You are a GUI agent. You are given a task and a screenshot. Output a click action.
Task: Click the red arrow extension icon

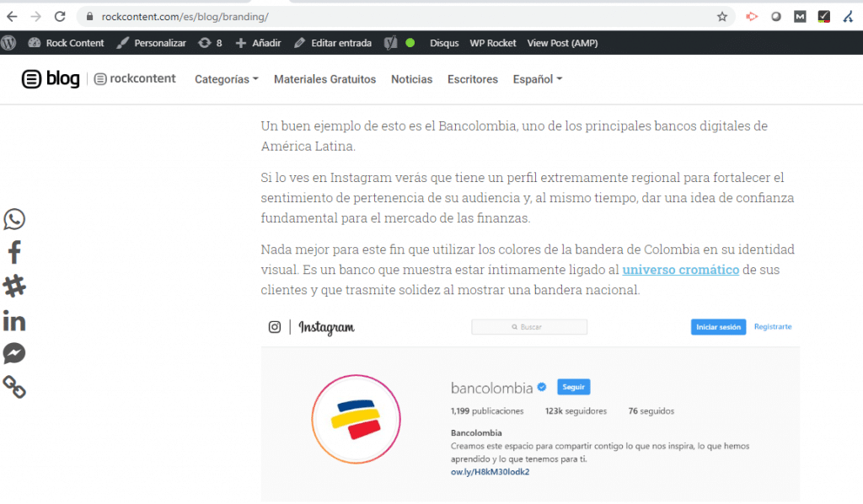[752, 17]
